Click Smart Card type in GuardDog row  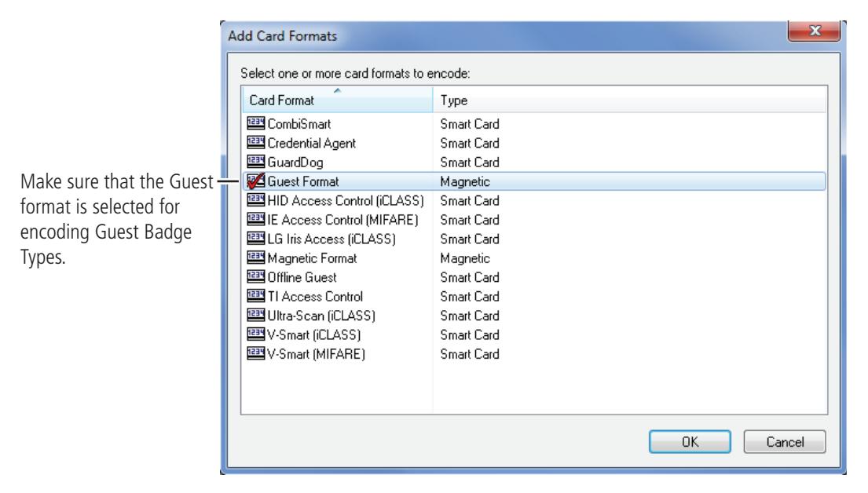[x=470, y=163]
